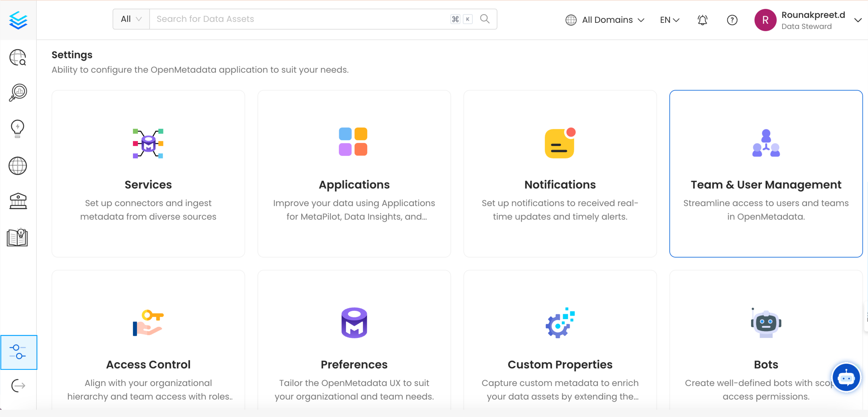The image size is (868, 417).
Task: Click the OpenMetadata logo at top left
Action: click(18, 20)
